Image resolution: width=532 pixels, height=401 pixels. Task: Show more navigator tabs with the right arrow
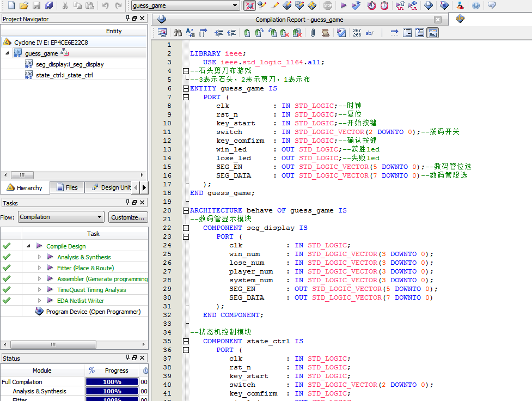pos(144,187)
